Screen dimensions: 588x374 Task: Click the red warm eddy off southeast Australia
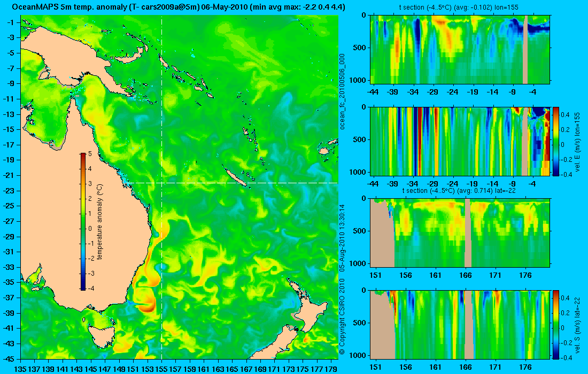(148, 303)
